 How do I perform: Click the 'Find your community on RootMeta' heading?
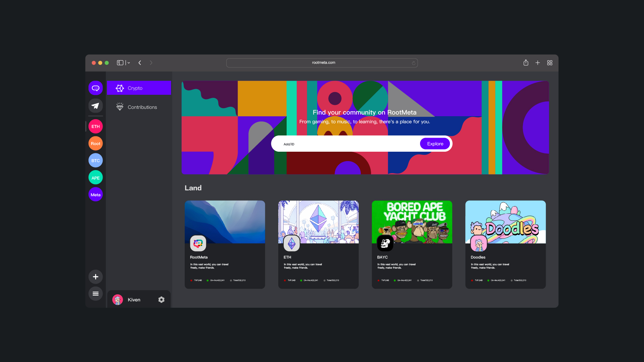pos(364,113)
